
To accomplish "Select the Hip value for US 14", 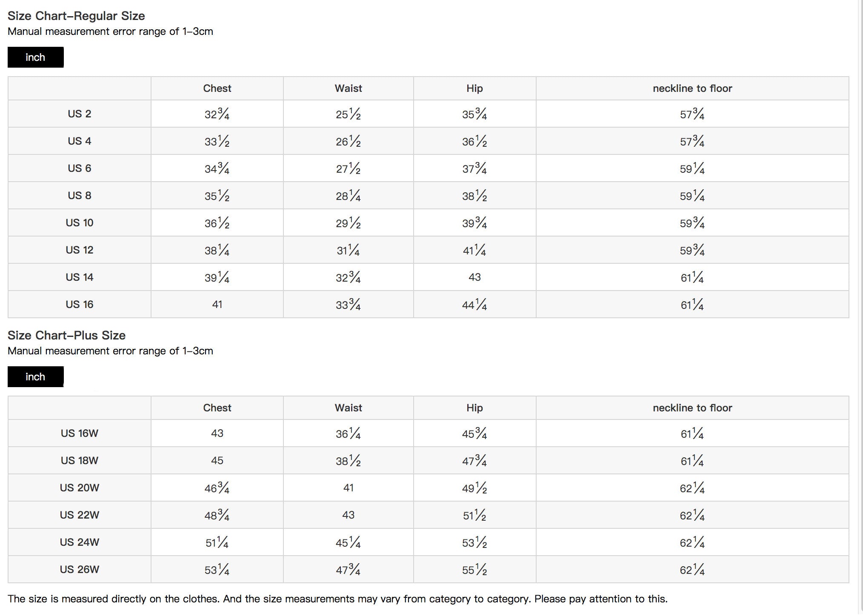I will point(474,277).
